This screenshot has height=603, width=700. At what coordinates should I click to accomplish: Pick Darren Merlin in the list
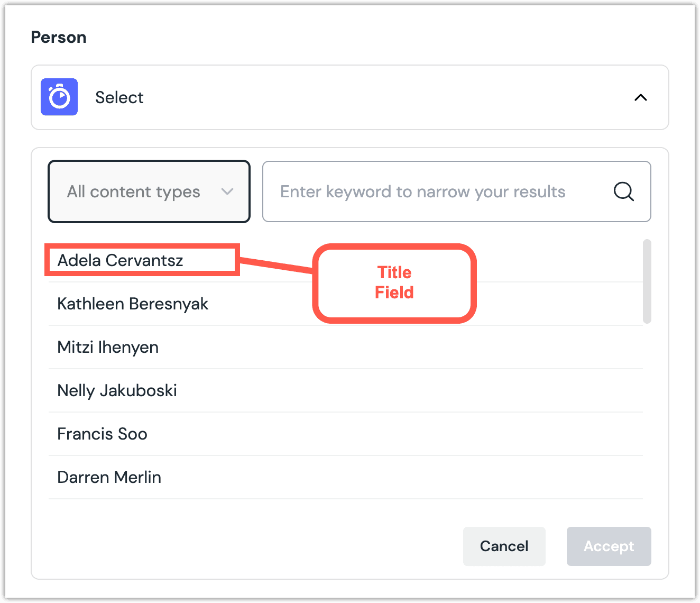click(x=109, y=477)
